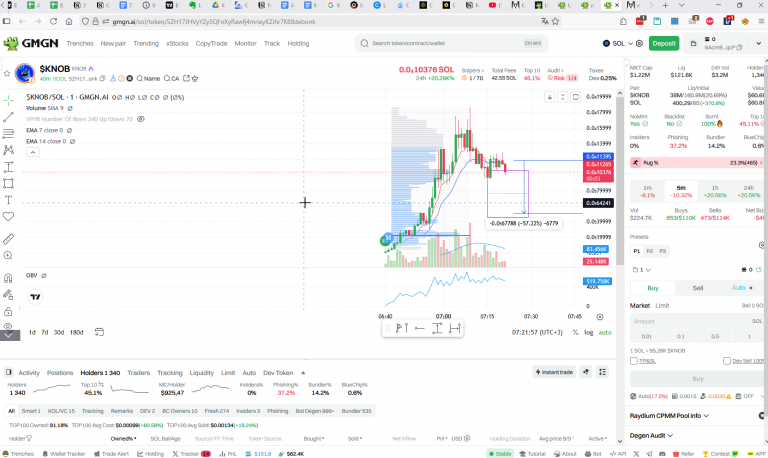
Task: Show the hidden VPVR indicator
Action: point(141,119)
